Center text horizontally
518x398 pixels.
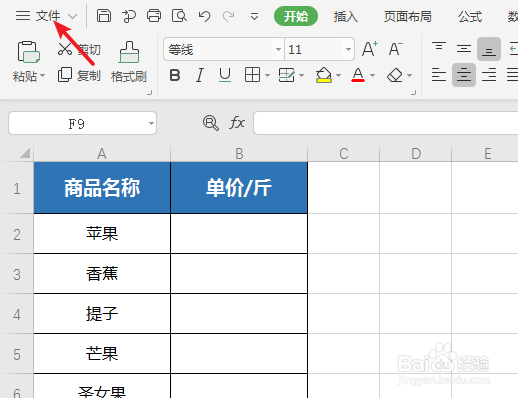(x=464, y=75)
